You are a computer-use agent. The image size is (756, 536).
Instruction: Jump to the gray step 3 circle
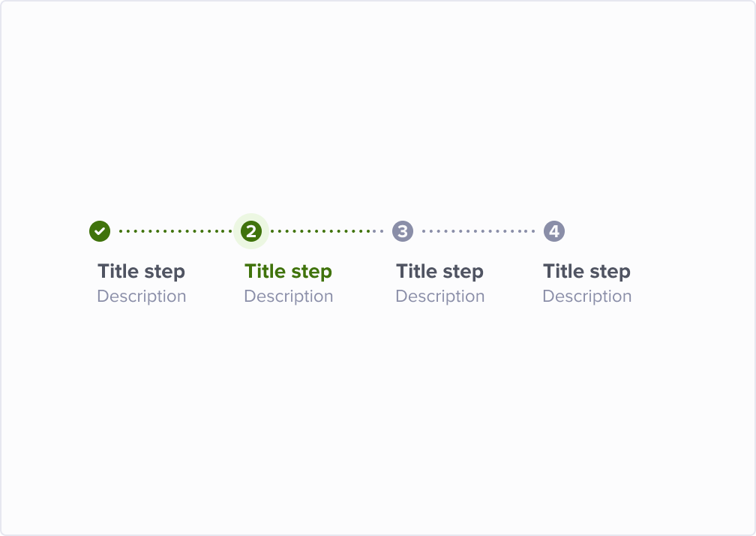point(403,231)
